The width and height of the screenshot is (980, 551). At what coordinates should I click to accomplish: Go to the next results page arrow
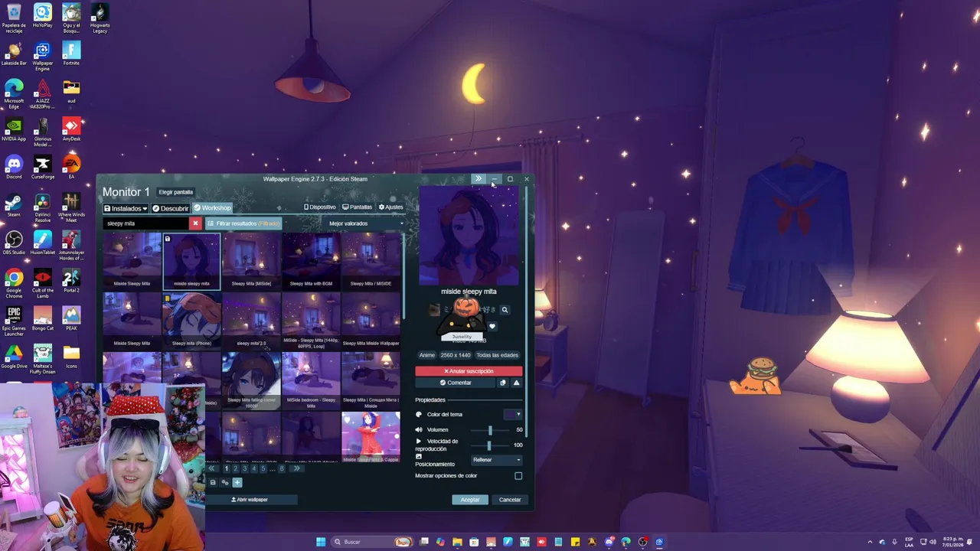(297, 468)
